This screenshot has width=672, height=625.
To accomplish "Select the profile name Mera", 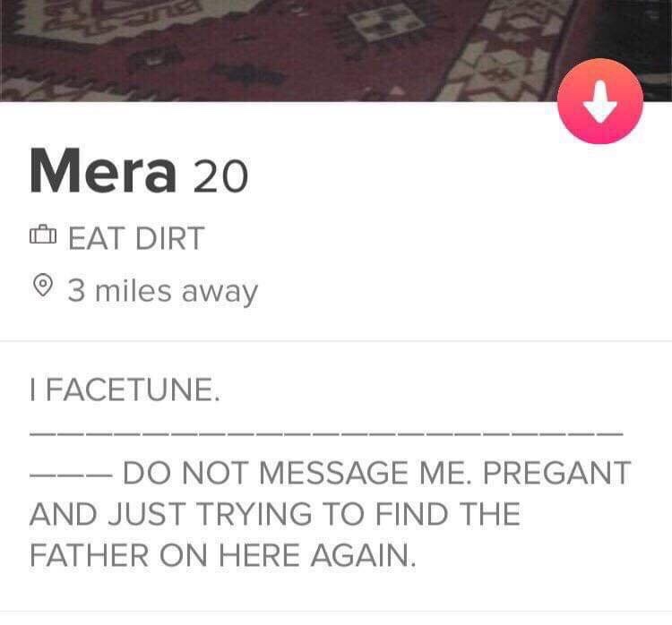I will [x=103, y=171].
